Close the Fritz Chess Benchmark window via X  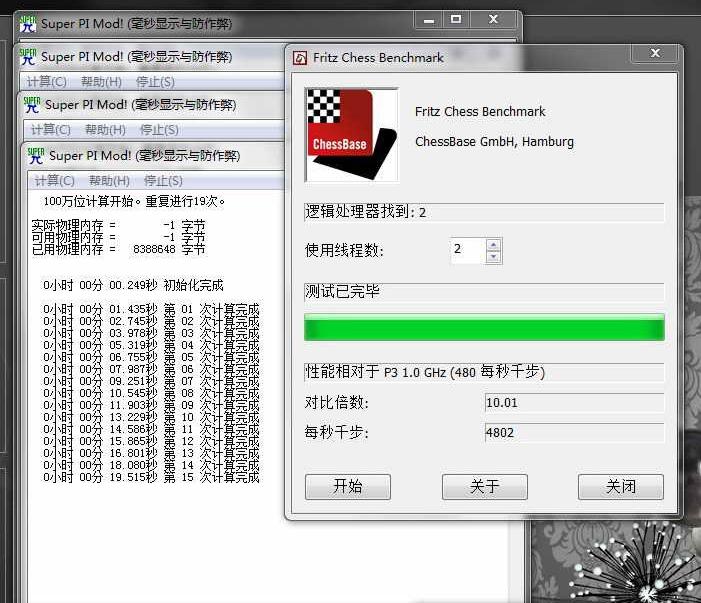(655, 53)
